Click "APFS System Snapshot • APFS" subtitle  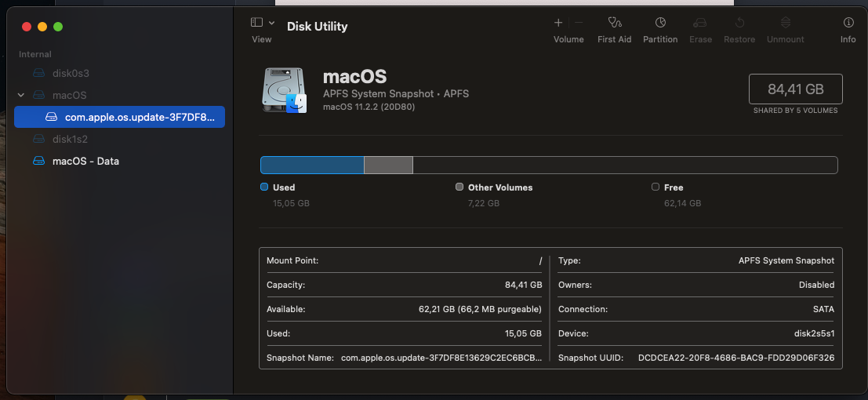tap(396, 93)
